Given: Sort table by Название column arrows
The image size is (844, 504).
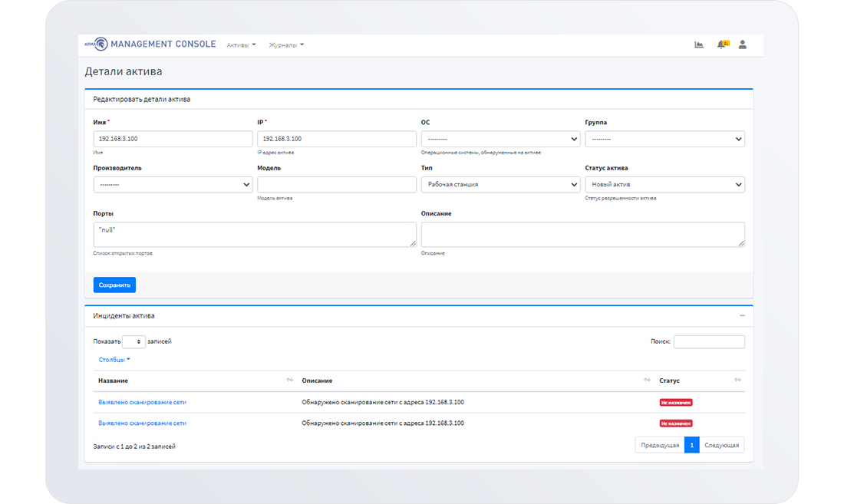Looking at the screenshot, I should click(289, 380).
